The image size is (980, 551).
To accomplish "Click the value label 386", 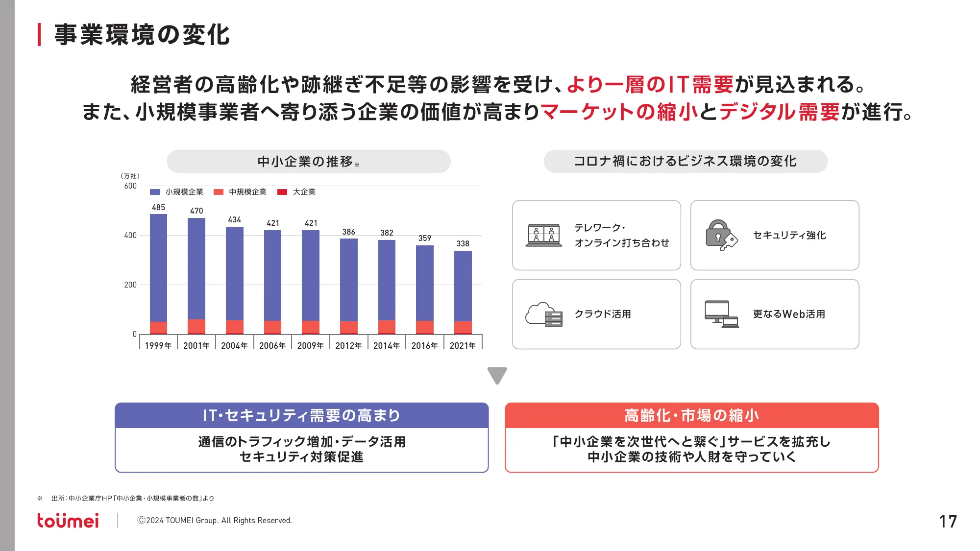I will point(349,232).
